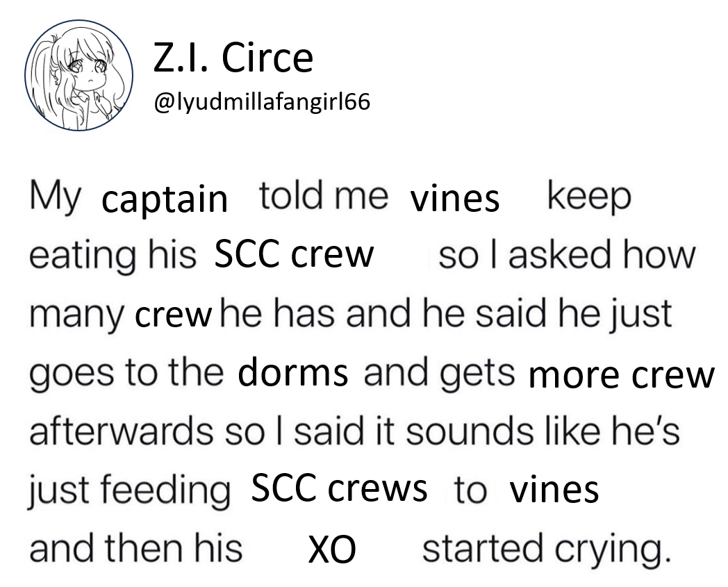Screen dimensions: 728x587
Task: Click "told me" in the first line
Action: click(324, 195)
